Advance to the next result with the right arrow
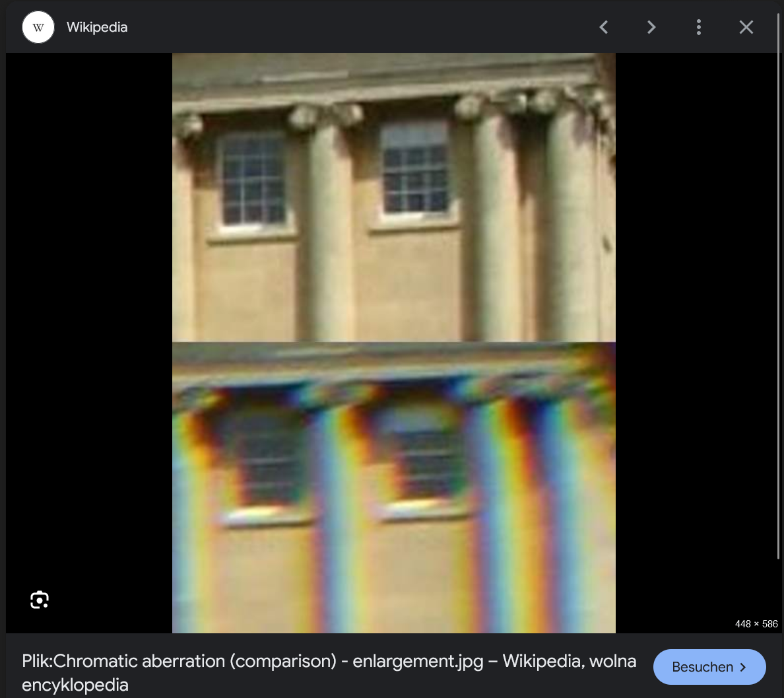This screenshot has height=698, width=784. (651, 27)
